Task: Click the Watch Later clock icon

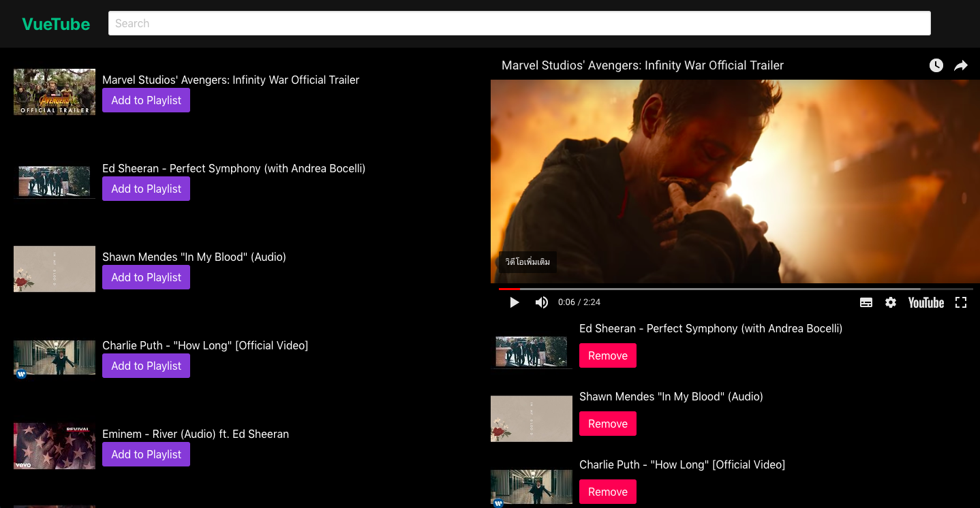Action: 936,65
